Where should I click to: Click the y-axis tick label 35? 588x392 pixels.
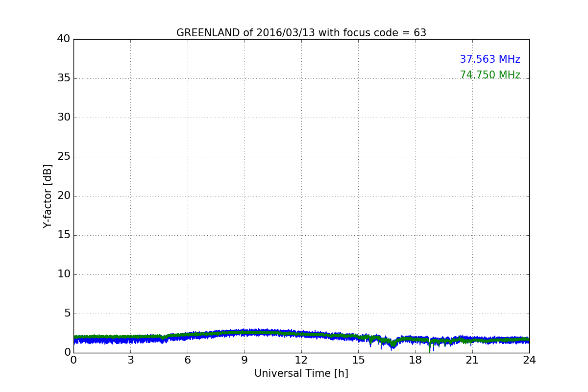[64, 78]
